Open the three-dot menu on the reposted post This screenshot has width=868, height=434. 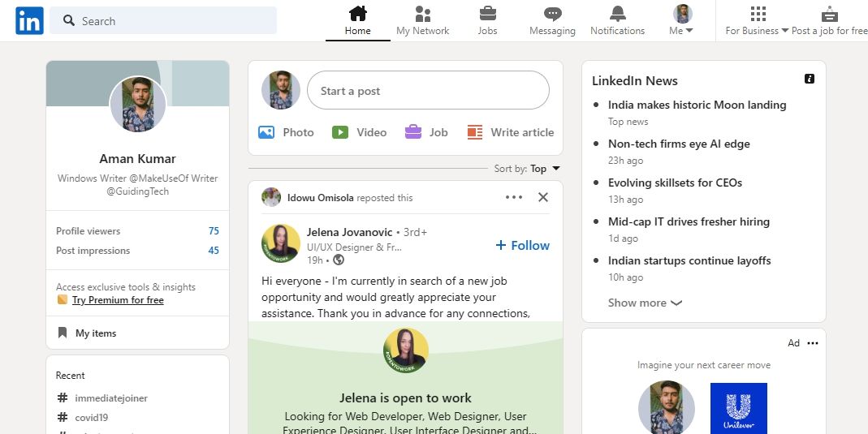(514, 197)
